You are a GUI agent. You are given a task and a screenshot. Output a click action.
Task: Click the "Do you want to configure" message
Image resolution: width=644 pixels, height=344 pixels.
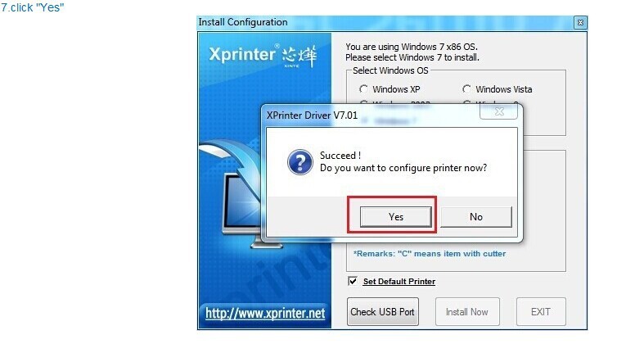click(x=403, y=168)
